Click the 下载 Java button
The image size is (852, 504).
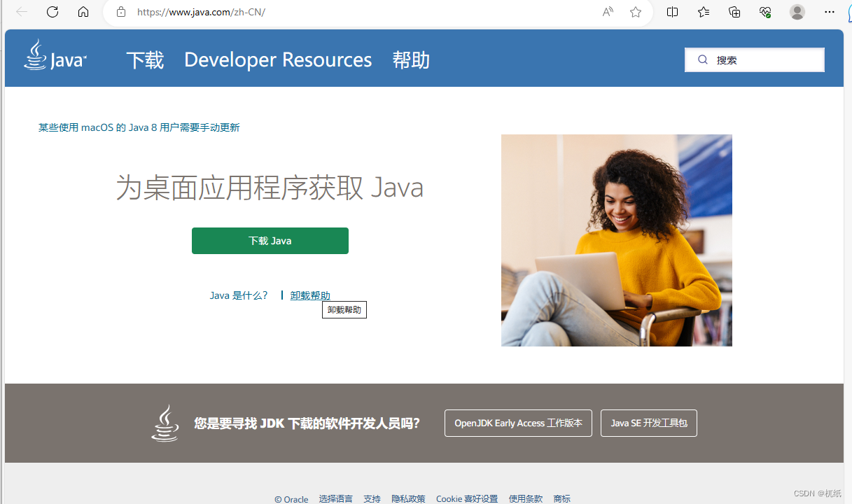pos(270,240)
